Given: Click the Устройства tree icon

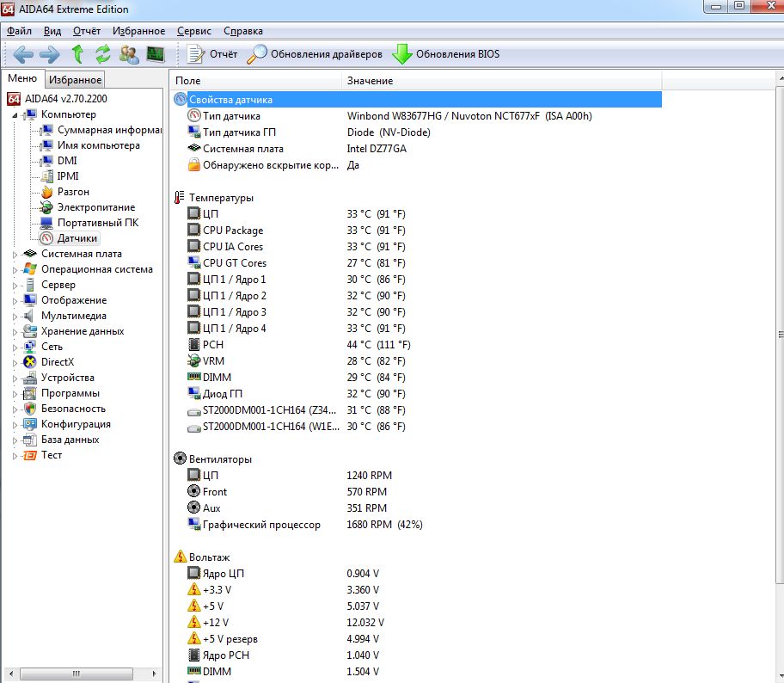Looking at the screenshot, I should [x=30, y=378].
